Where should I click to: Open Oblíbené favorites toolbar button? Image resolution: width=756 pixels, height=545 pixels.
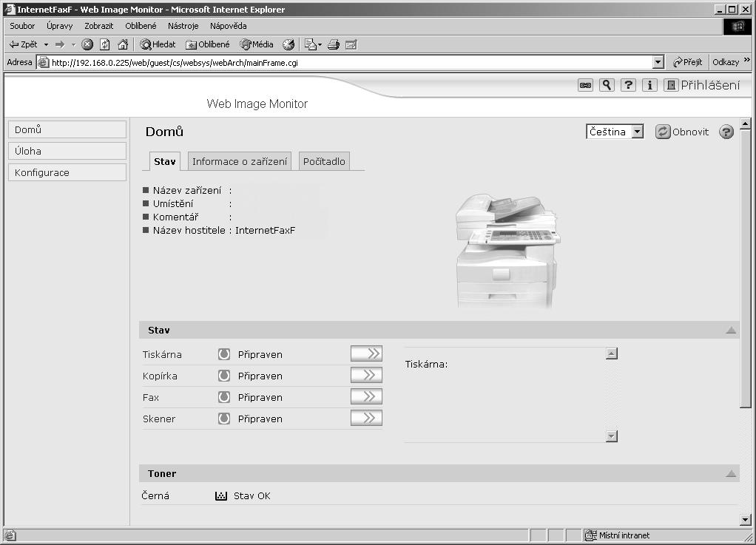pos(208,45)
